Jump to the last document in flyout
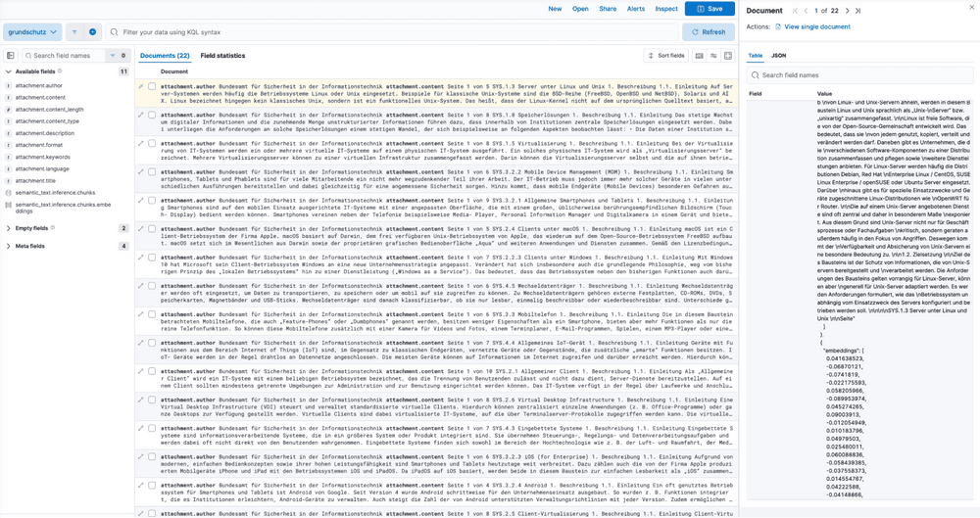Viewport: 980px width, 518px height. pos(857,11)
